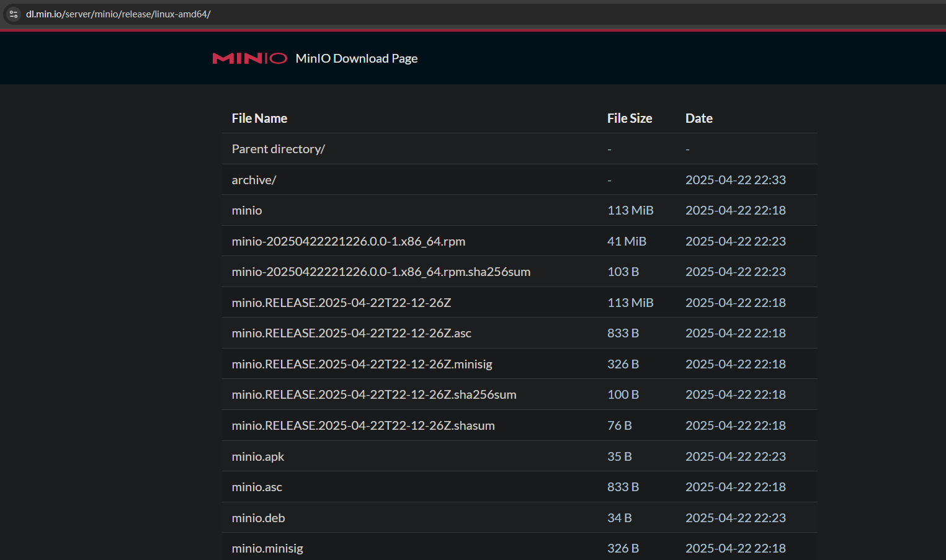
Task: Click the 76 B file size cell
Action: [619, 425]
